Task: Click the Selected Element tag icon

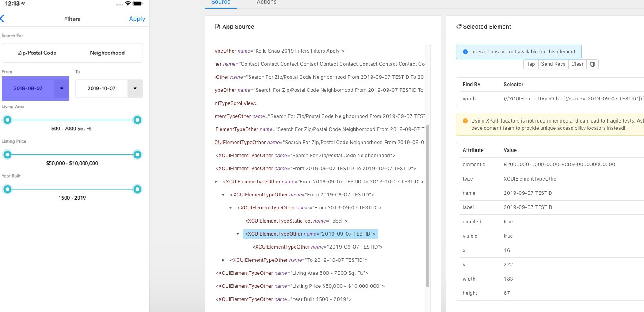Action: pos(458,27)
